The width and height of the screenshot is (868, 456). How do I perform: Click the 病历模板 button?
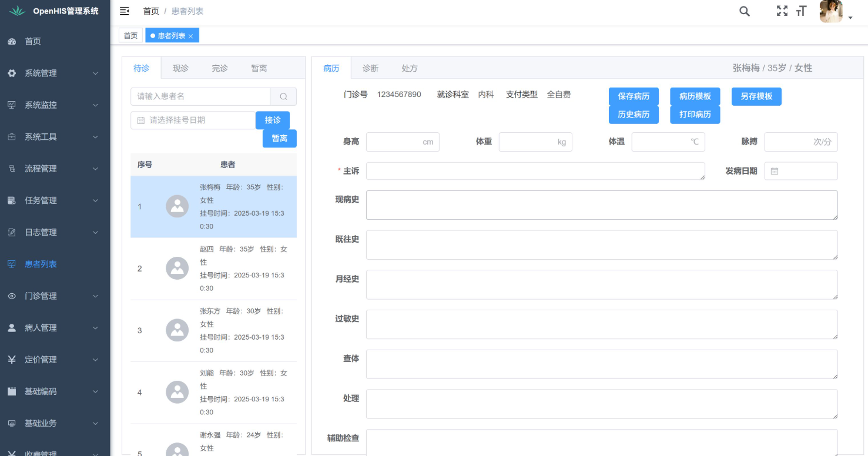coord(695,96)
